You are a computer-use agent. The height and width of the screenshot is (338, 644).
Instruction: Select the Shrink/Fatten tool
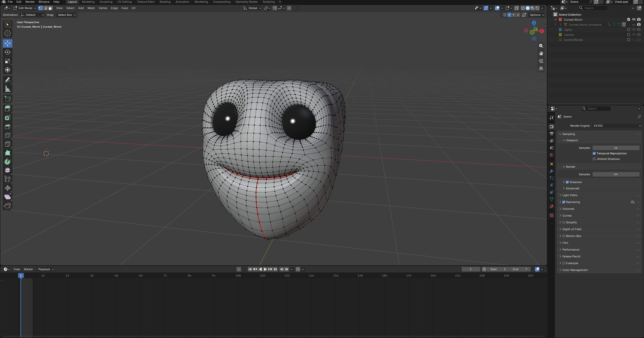point(8,188)
